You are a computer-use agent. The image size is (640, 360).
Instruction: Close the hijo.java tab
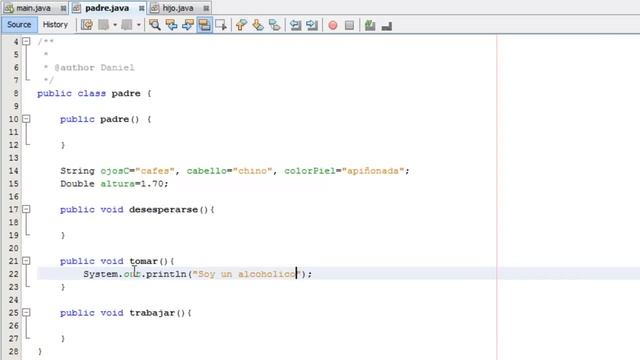click(206, 8)
